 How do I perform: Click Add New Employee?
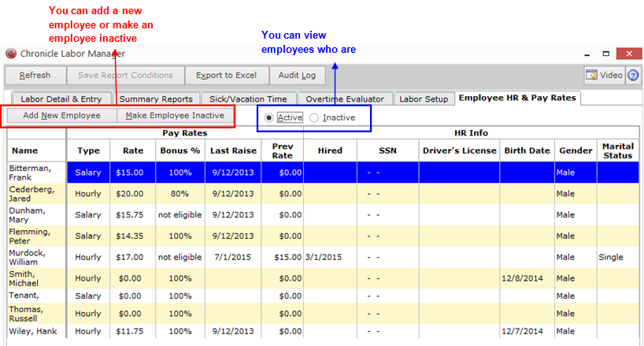point(61,116)
